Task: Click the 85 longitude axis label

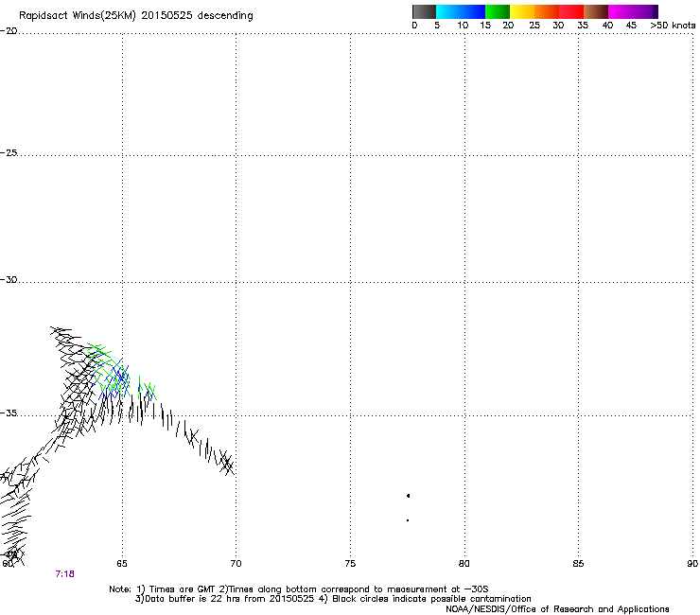Action: (578, 564)
